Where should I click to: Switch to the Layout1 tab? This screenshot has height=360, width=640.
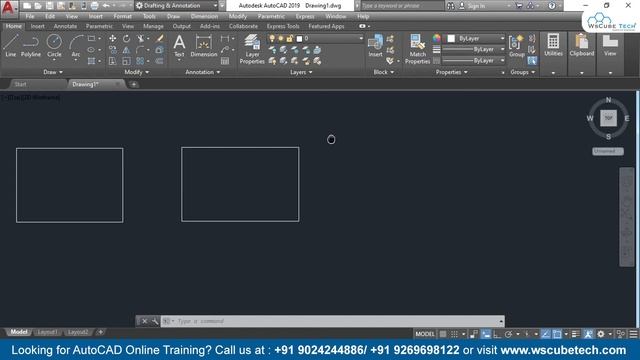point(47,332)
